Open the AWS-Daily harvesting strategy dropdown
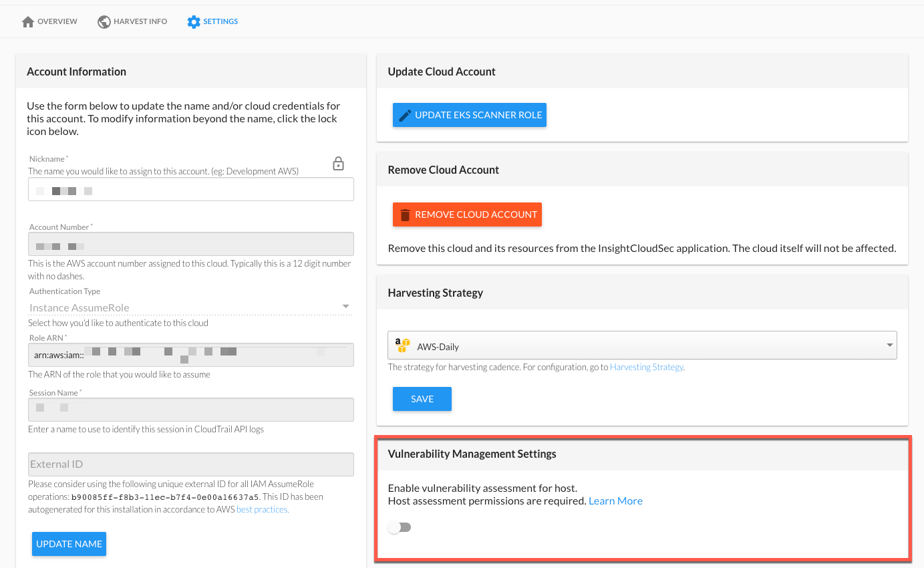Viewport: 924px width, 568px height. tap(642, 346)
